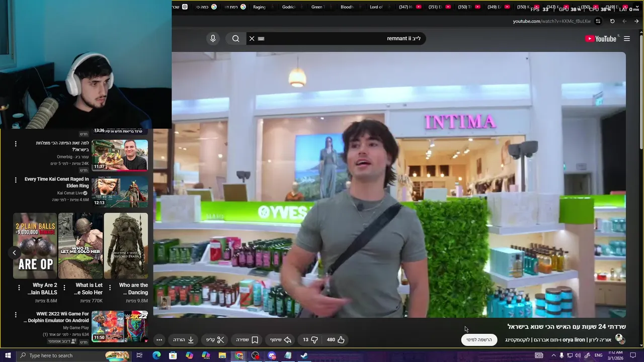Open the YouTube hamburger guide menu
The height and width of the screenshot is (362, 644).
[627, 39]
